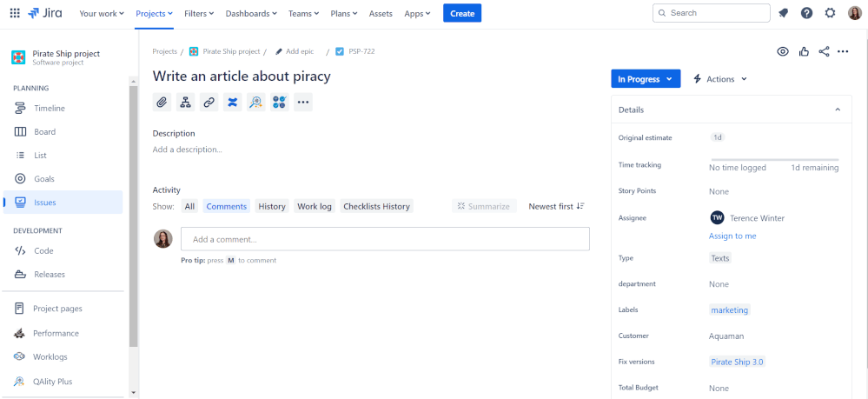Collapse the Details panel chevron
868x399 pixels.
point(838,110)
